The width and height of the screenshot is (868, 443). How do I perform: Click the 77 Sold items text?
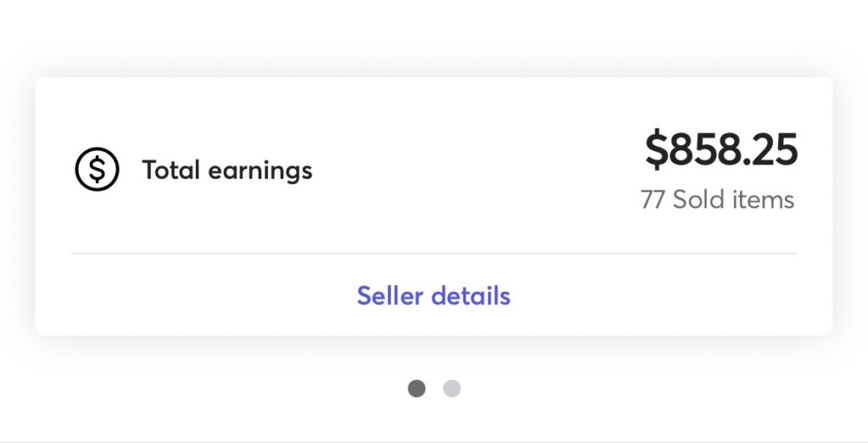pos(717,200)
